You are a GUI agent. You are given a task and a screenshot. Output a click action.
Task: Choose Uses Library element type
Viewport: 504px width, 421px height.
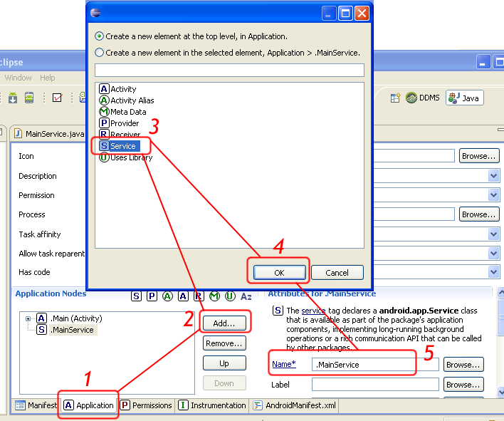[126, 157]
